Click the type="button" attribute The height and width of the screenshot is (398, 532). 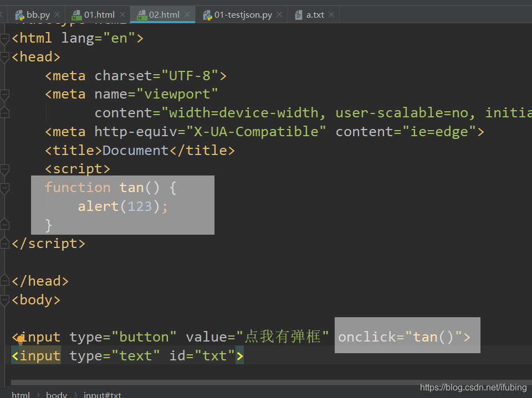pyautogui.click(x=123, y=337)
